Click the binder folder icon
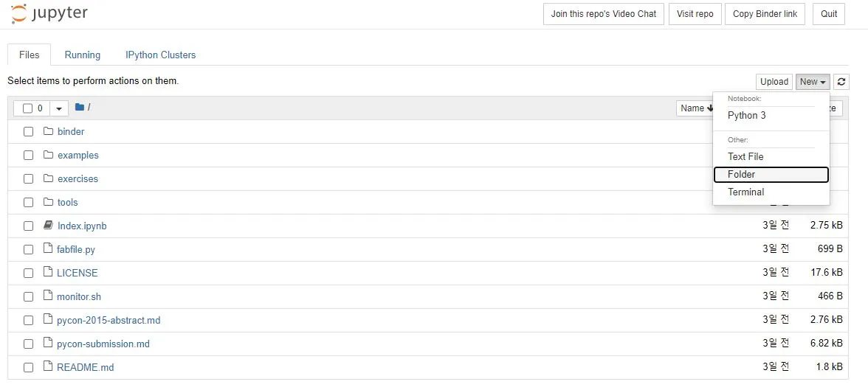 [47, 132]
